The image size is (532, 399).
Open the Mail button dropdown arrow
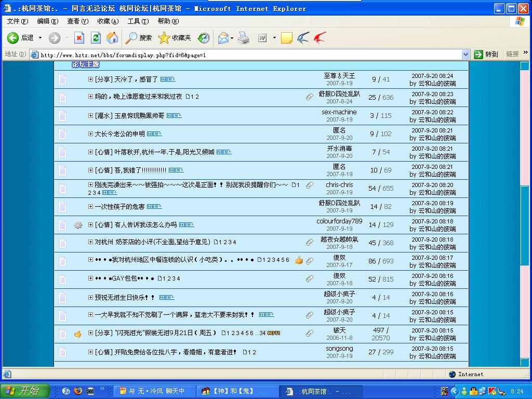[x=232, y=38]
